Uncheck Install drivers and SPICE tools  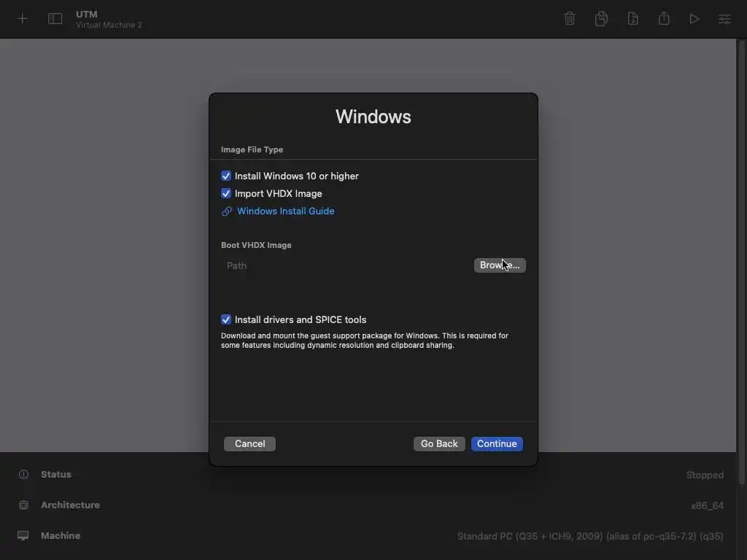226,319
